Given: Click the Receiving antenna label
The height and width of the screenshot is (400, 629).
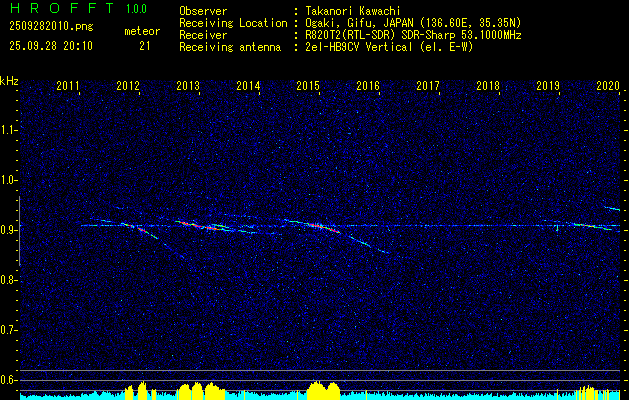Looking at the screenshot, I should [230, 47].
